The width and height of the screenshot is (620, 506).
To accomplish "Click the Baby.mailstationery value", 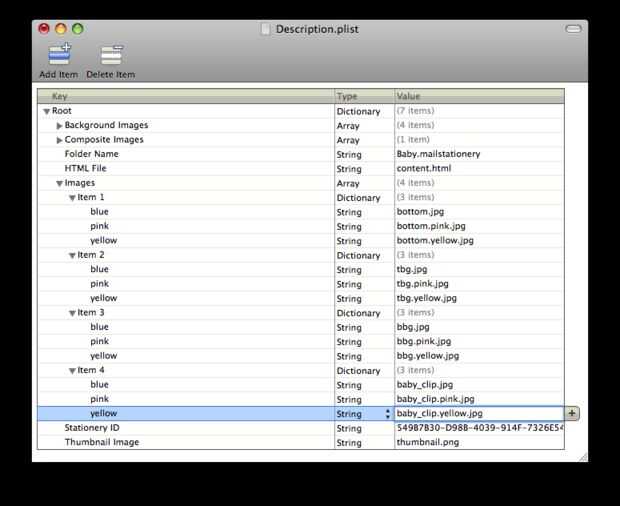I will point(438,154).
